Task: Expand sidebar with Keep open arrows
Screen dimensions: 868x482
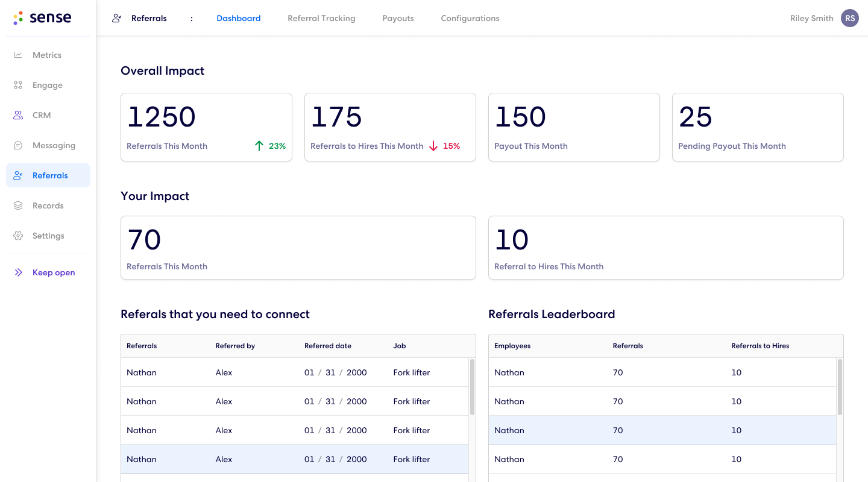Action: tap(18, 272)
